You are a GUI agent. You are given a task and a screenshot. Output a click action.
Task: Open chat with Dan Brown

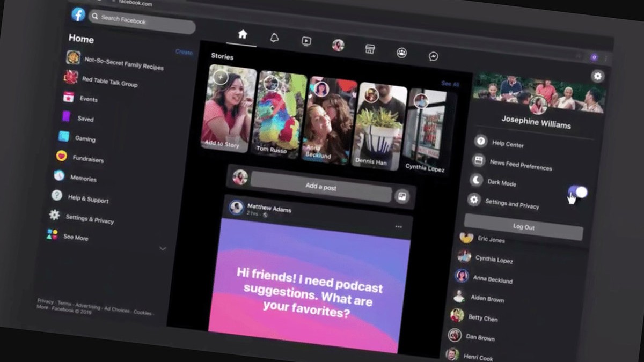point(480,338)
